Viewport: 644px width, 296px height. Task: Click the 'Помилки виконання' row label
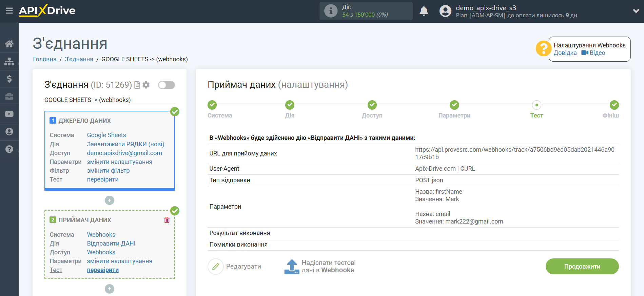(x=238, y=245)
